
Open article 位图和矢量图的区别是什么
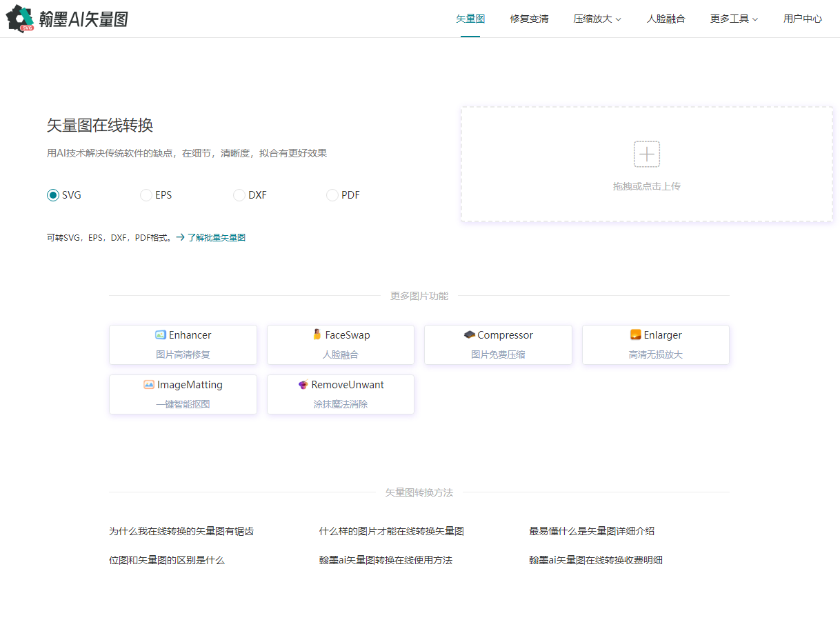click(167, 560)
